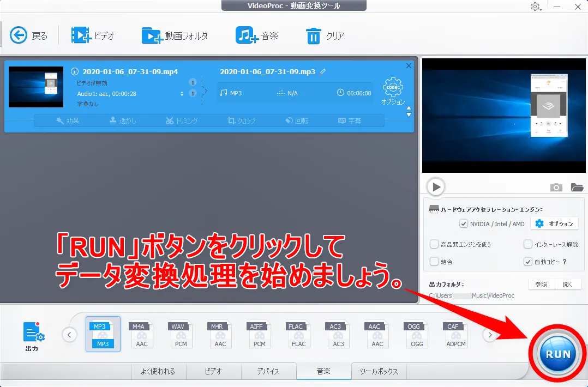Show more formats with the right arrow

point(490,335)
